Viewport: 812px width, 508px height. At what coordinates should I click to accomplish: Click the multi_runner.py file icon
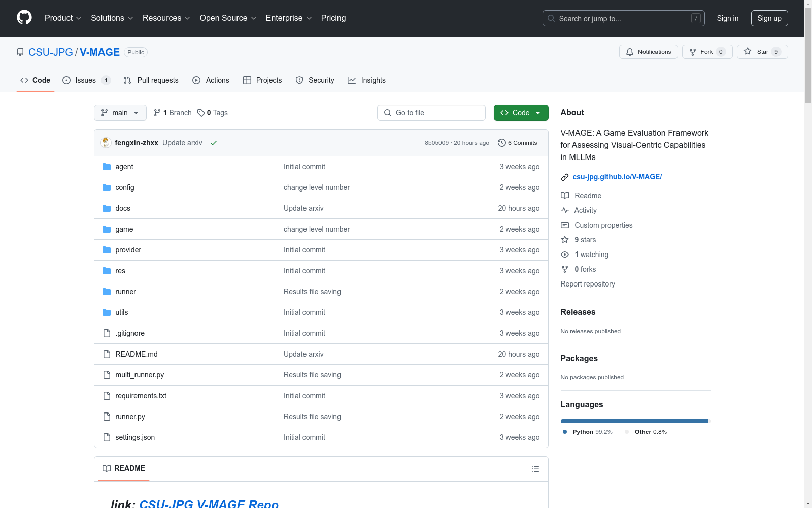(x=107, y=375)
